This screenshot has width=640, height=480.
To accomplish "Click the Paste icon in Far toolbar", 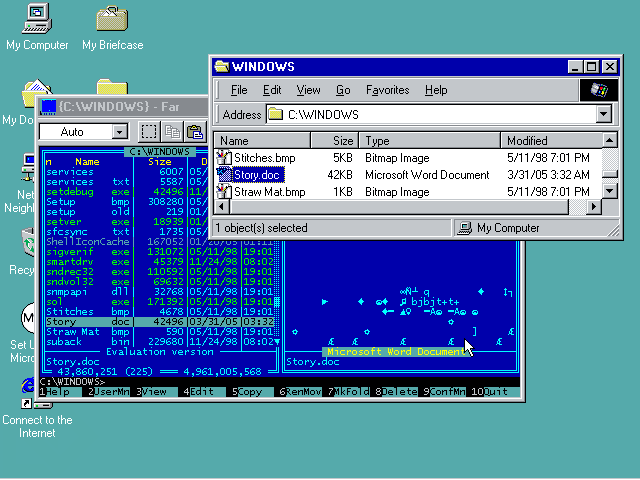I will [195, 132].
